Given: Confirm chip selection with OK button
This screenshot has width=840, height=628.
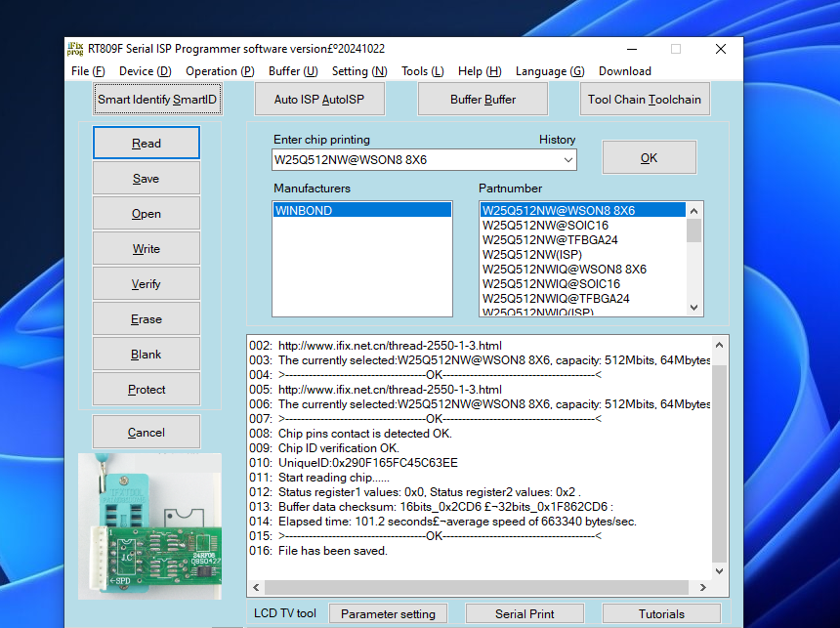Looking at the screenshot, I should [x=650, y=158].
